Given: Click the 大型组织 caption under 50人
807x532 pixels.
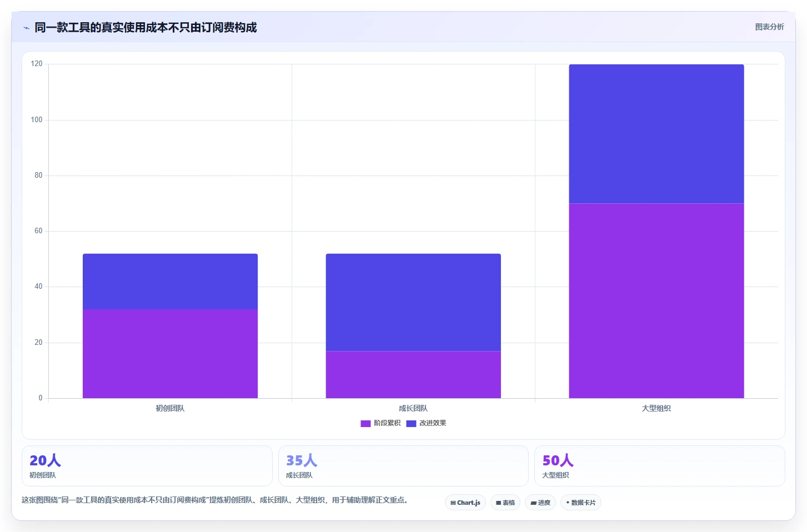Looking at the screenshot, I should tap(555, 475).
